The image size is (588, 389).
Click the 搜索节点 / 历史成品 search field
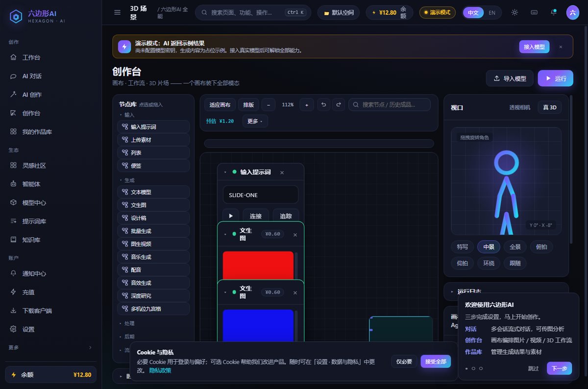pyautogui.click(x=390, y=104)
